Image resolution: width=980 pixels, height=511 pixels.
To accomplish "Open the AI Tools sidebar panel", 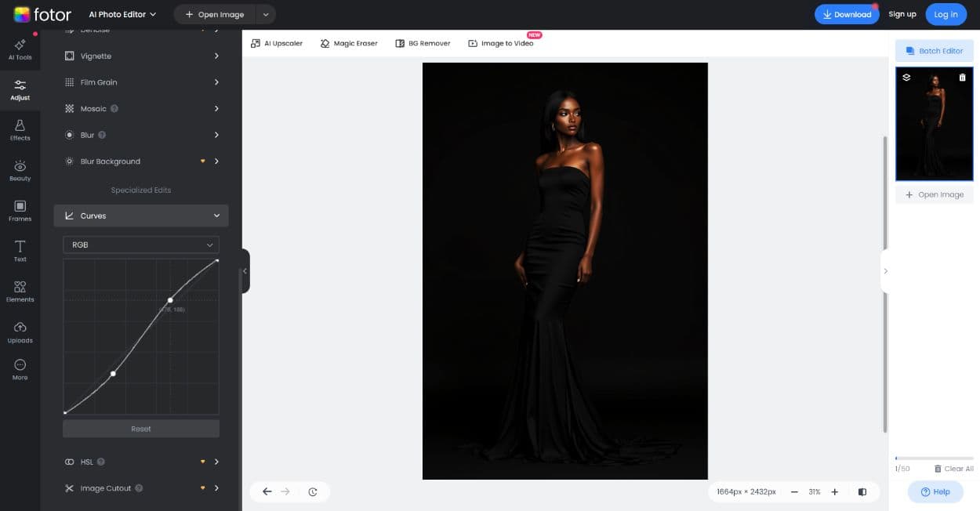I will pyautogui.click(x=20, y=49).
